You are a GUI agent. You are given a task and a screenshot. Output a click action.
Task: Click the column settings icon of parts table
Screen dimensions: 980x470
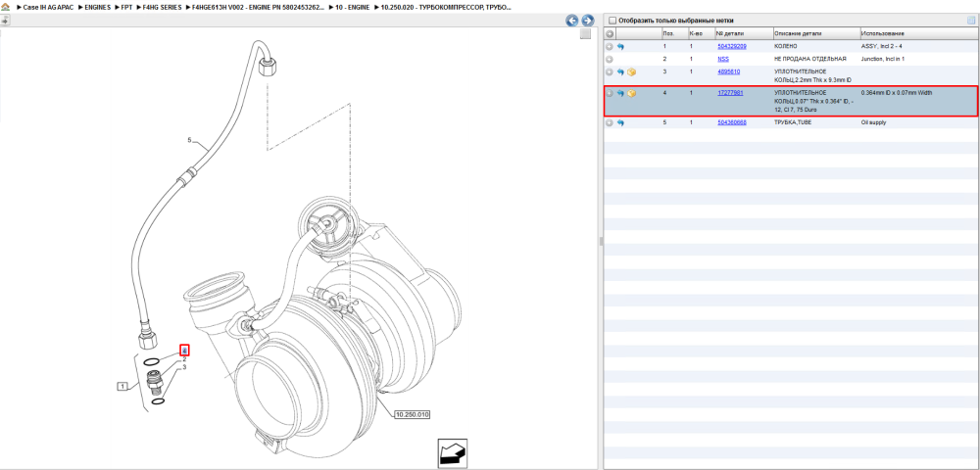(970, 21)
